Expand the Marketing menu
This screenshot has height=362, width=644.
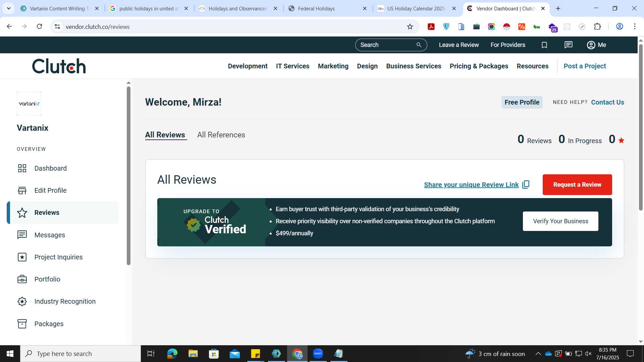pos(333,66)
